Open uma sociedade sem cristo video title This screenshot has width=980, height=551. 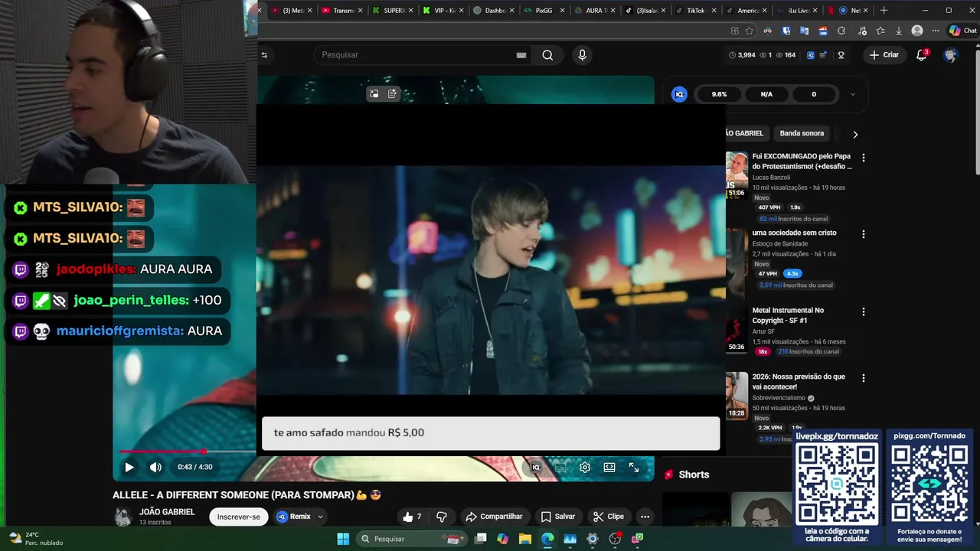point(794,233)
